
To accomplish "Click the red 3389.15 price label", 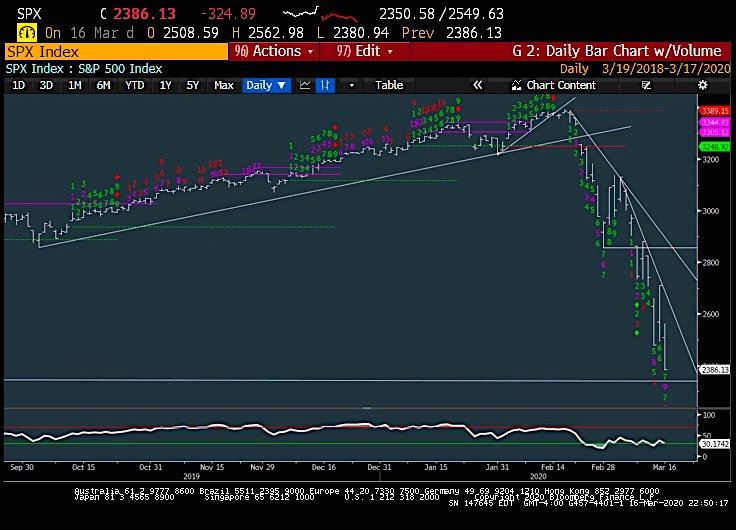I will coord(714,111).
